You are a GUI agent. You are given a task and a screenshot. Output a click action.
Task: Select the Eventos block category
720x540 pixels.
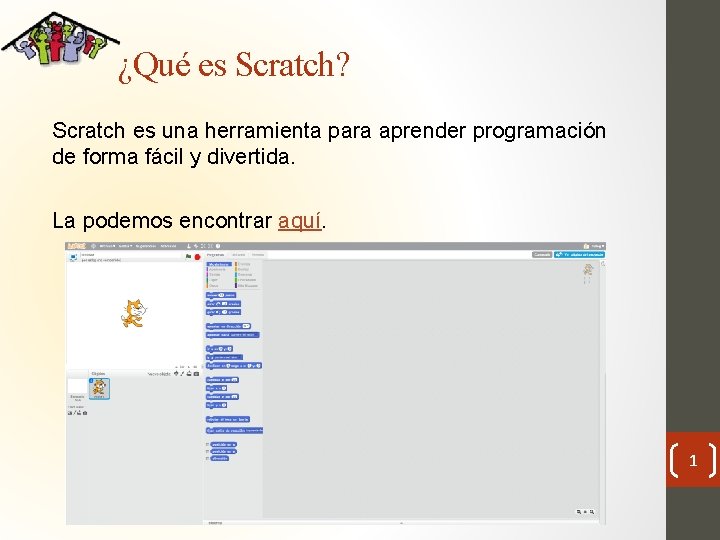tap(244, 264)
